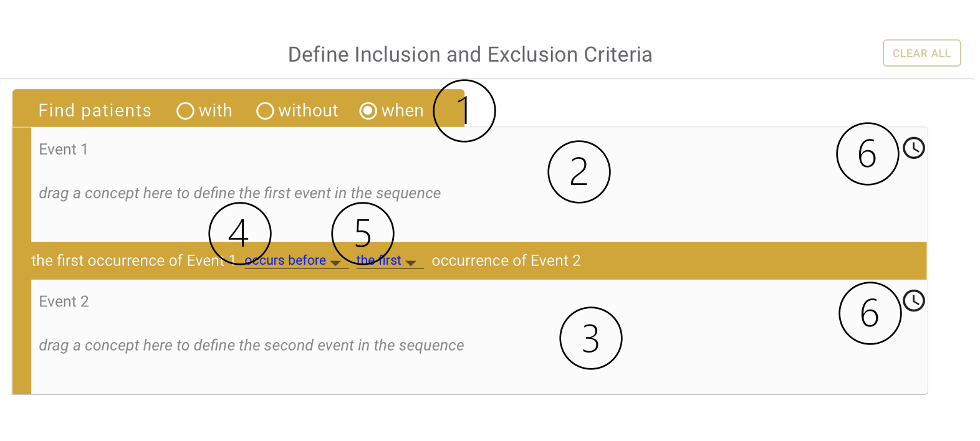Choose the "without" radio option
This screenshot has width=980, height=441.
pyautogui.click(x=265, y=111)
